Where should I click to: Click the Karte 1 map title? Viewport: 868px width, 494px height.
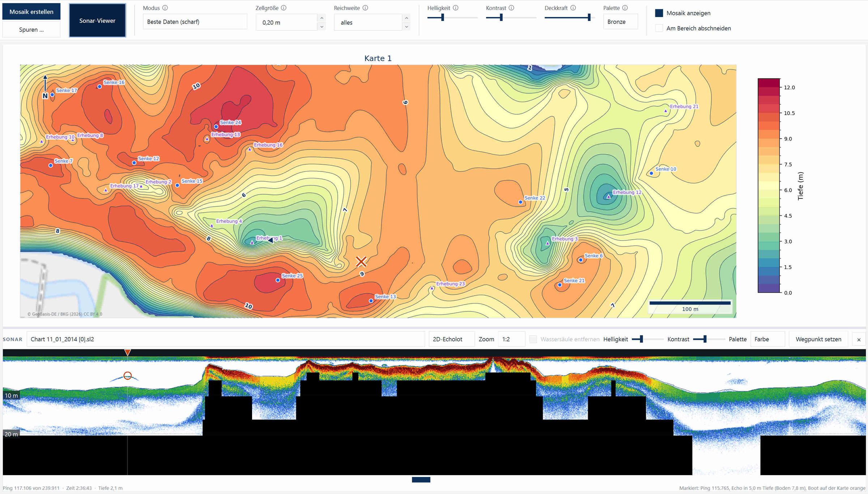tap(378, 58)
